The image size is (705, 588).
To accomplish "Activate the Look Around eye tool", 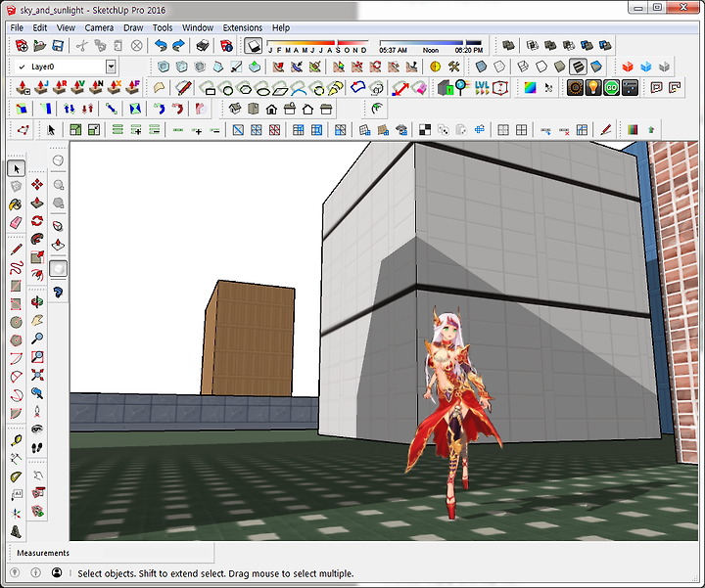I will tap(37, 429).
